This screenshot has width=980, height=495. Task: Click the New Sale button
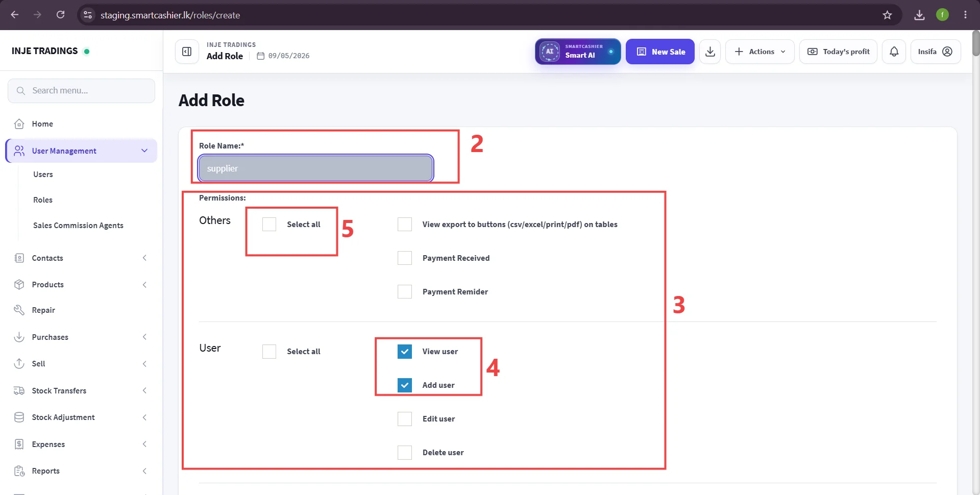click(x=660, y=52)
